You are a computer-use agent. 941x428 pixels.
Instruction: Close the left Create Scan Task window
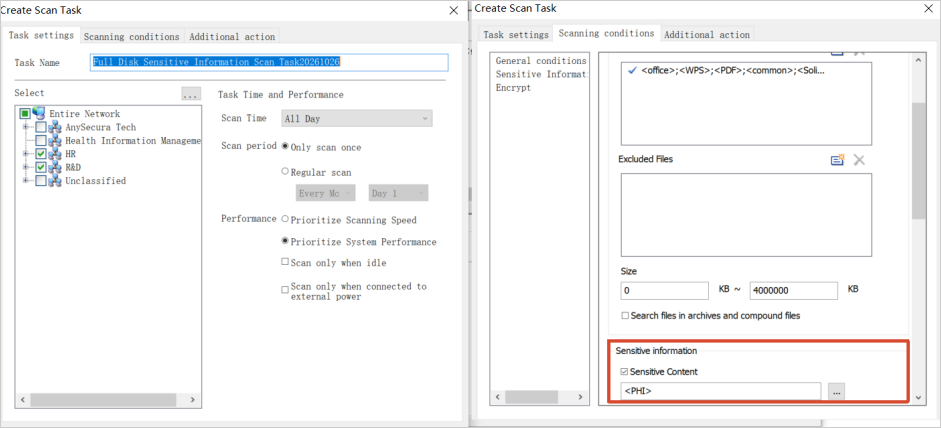(454, 10)
